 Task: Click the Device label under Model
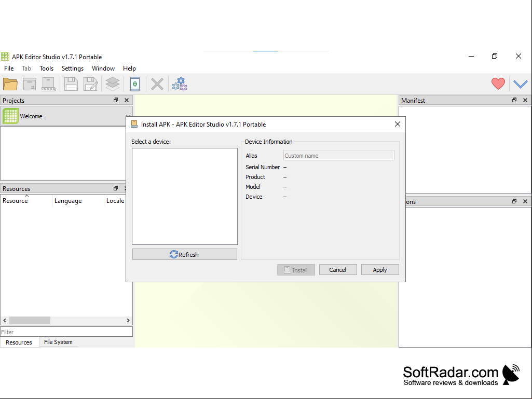click(x=254, y=197)
